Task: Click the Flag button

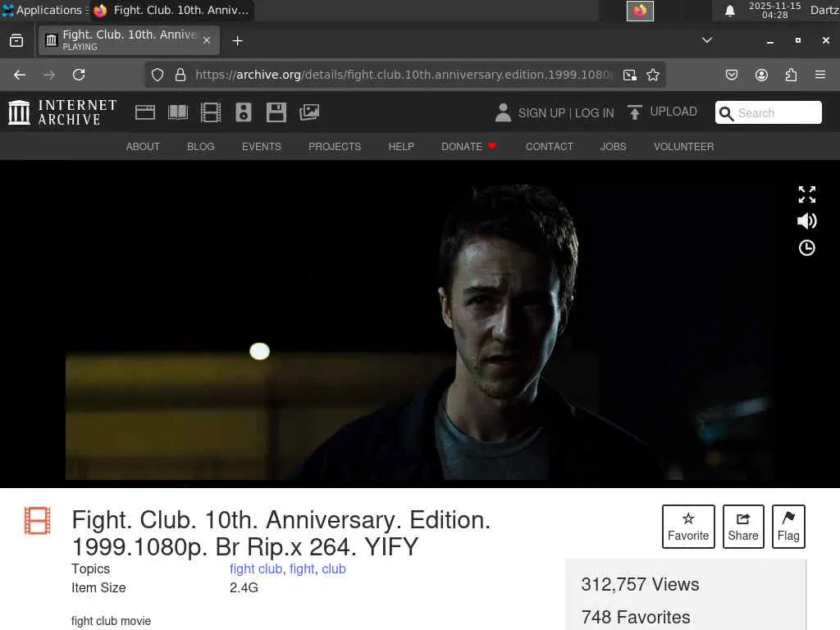Action: coord(788,527)
